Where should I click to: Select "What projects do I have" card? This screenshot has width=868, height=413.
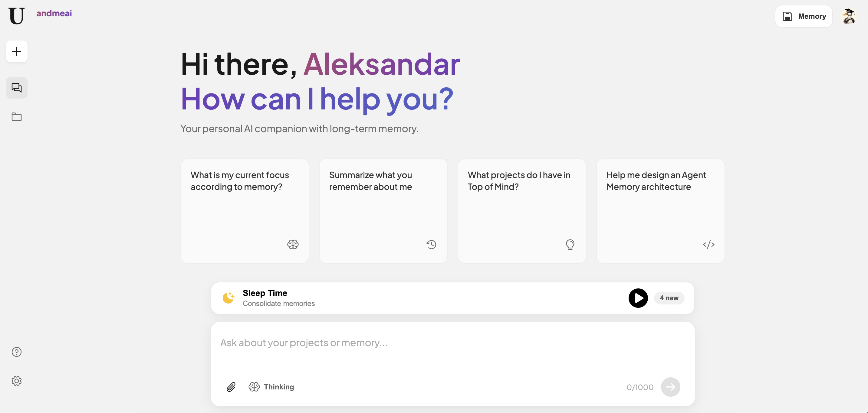pos(521,211)
